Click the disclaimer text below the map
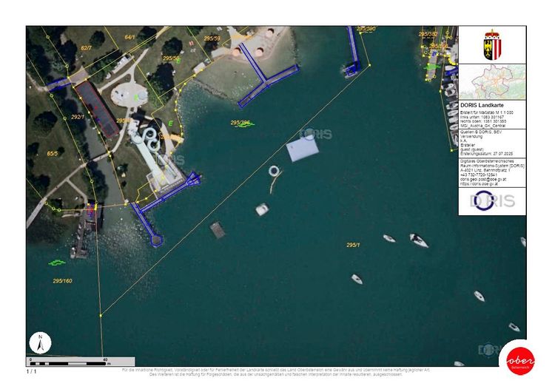Viewport: 555px width, 392px height. 275,371
